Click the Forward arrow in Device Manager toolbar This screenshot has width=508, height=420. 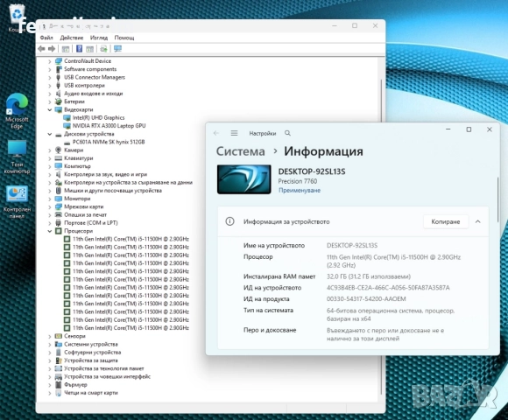[x=52, y=49]
